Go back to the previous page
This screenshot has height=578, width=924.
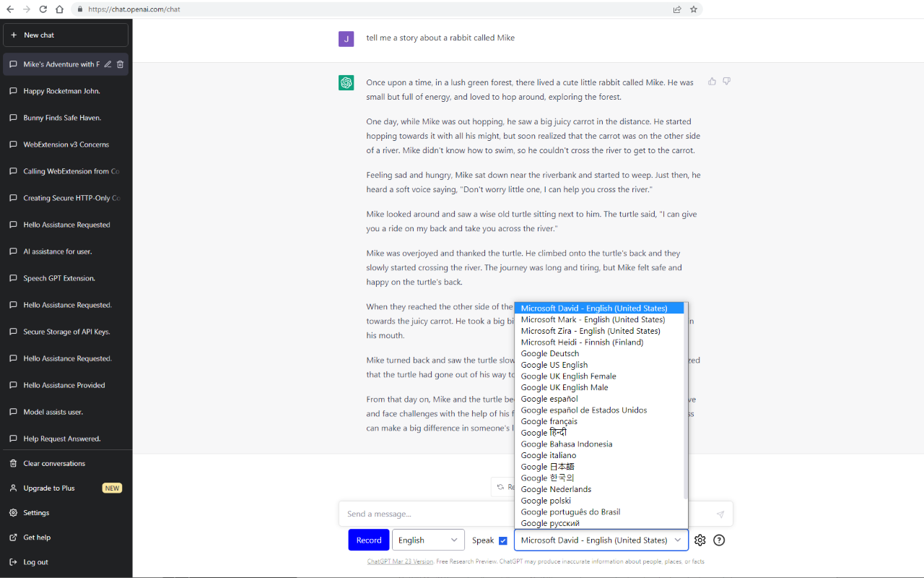pos(10,9)
